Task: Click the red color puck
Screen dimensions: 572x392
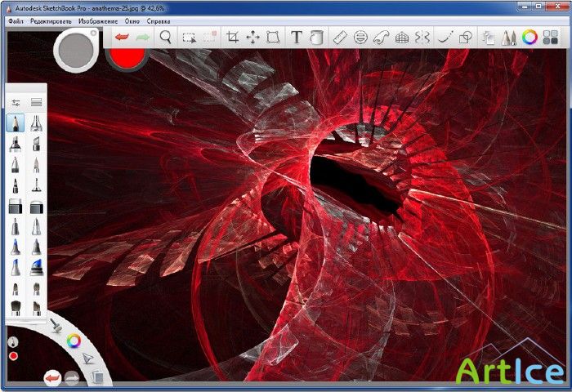Action: 127,59
